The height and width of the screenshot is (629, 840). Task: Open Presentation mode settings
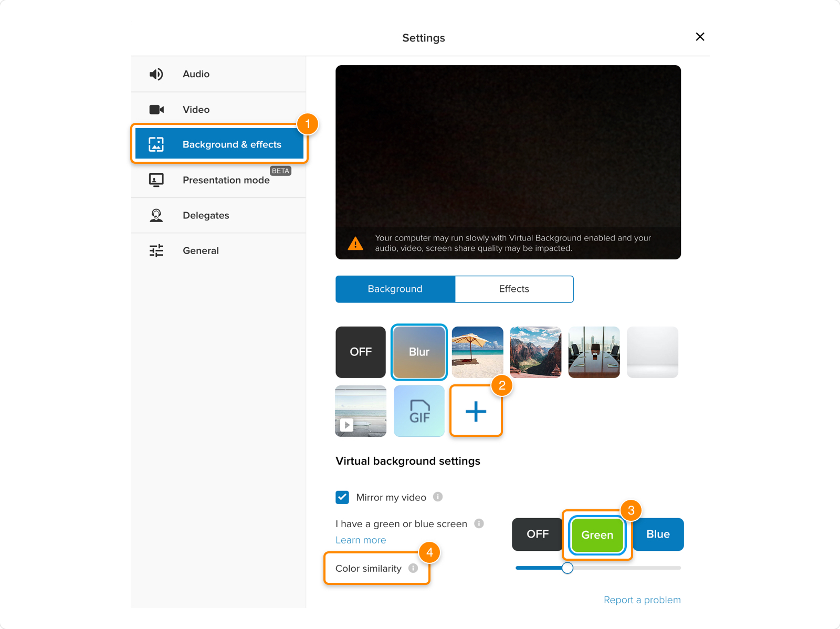click(226, 180)
